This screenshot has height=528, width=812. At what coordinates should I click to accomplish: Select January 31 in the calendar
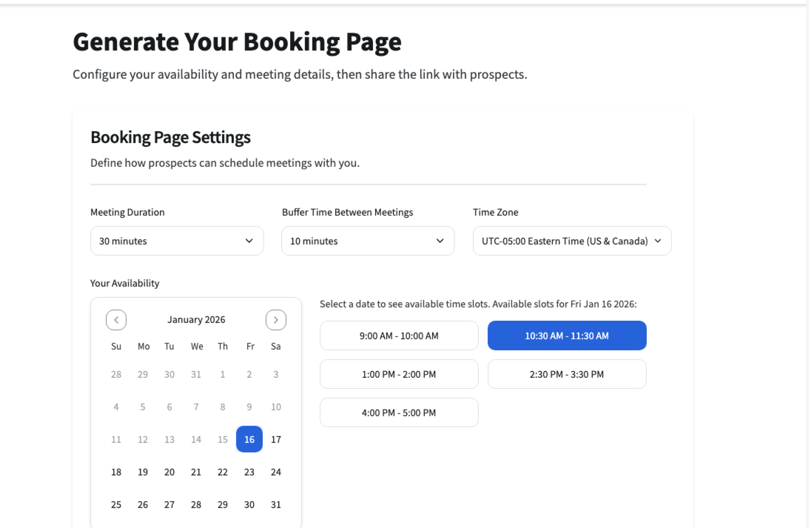276,504
